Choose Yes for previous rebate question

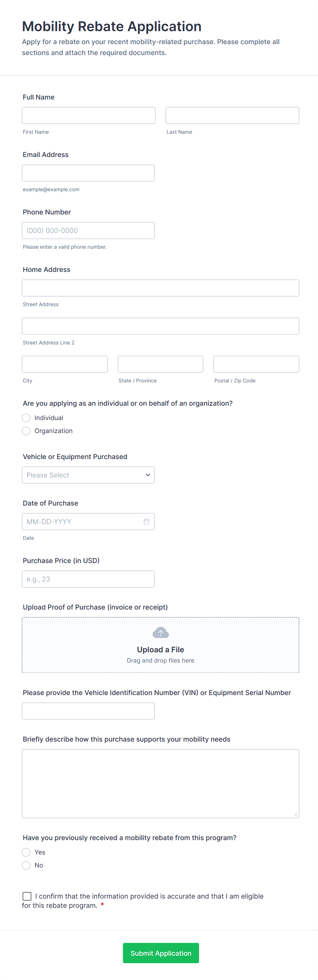click(x=26, y=852)
